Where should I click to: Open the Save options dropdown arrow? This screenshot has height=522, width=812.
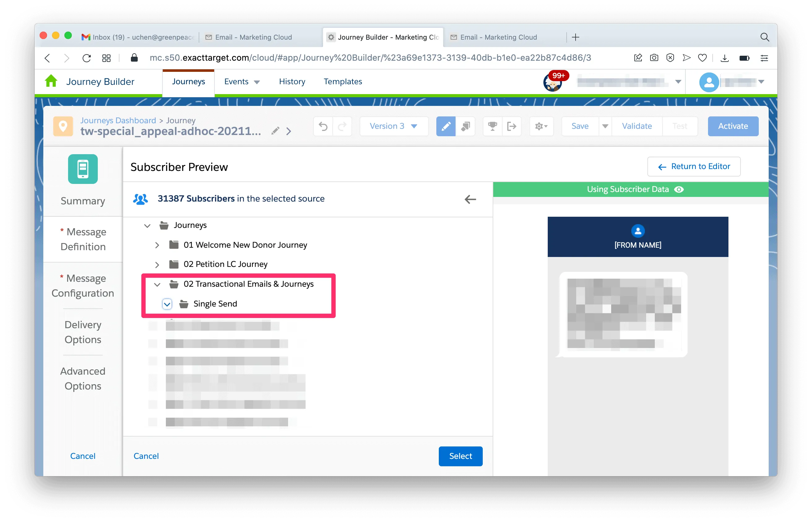point(605,126)
